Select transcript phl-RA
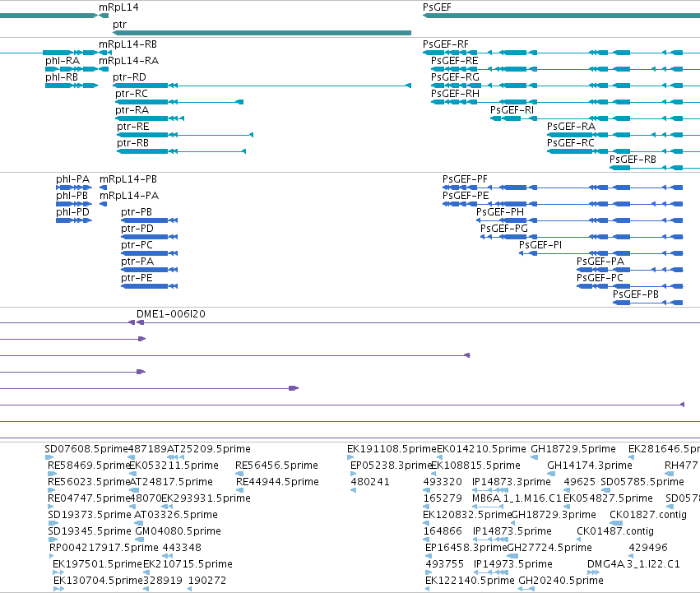This screenshot has width=700, height=593. click(72, 69)
